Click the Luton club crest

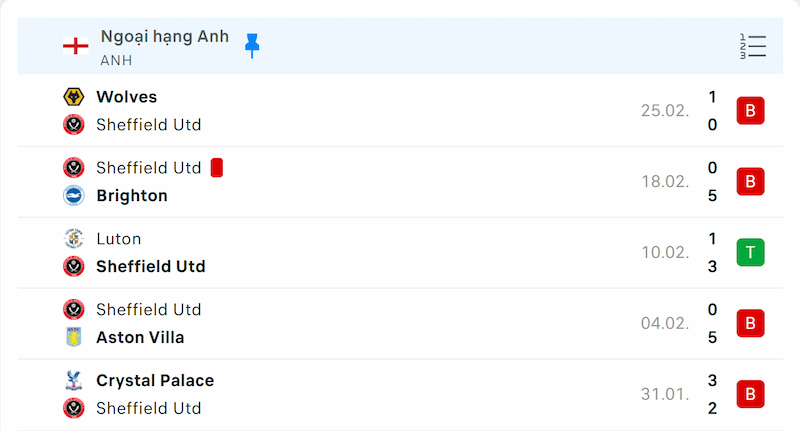point(73,239)
